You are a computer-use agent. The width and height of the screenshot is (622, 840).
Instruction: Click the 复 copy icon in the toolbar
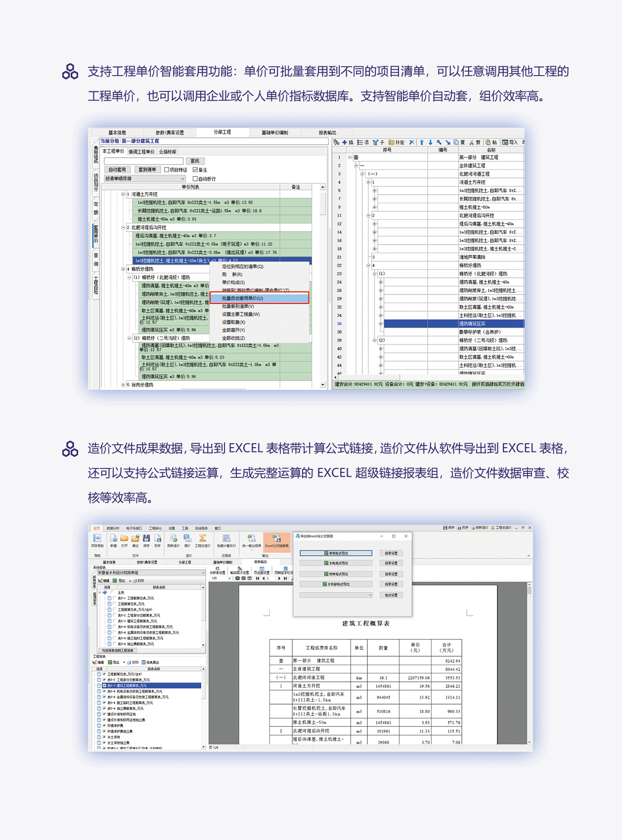pyautogui.click(x=456, y=142)
